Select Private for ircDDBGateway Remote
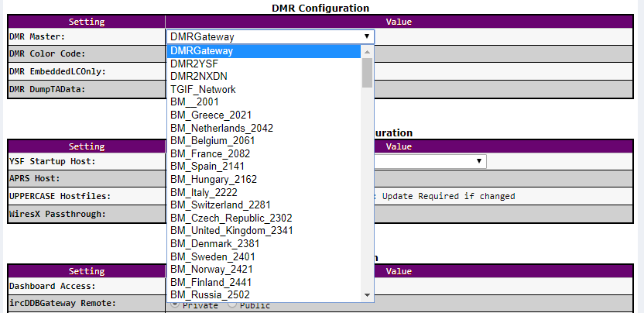The image size is (644, 313). pos(175,304)
